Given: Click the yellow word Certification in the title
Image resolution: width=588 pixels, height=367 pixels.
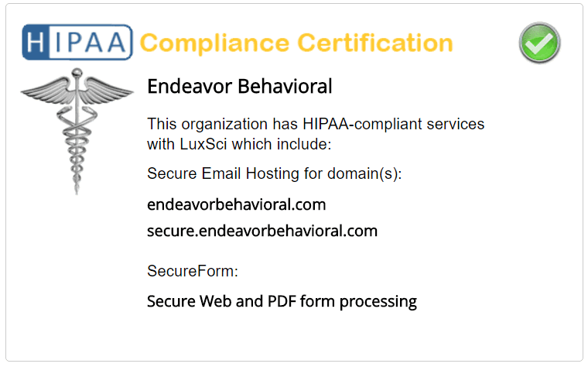Looking at the screenshot, I should 373,42.
